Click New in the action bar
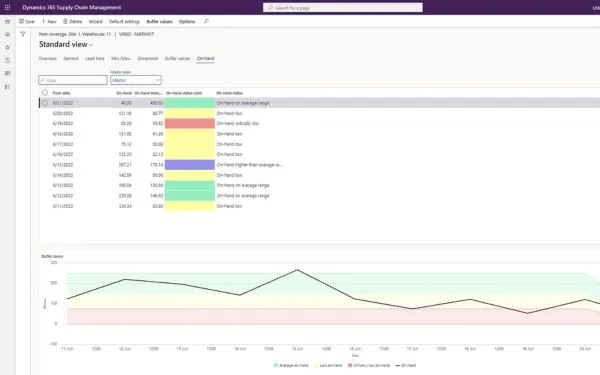This screenshot has height=375, width=600. [49, 21]
